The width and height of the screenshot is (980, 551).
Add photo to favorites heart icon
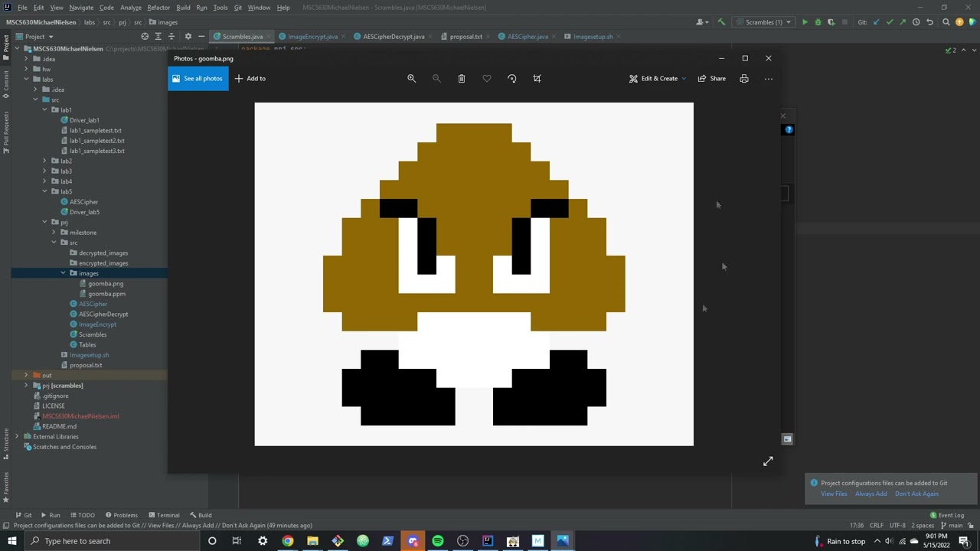tap(486, 78)
